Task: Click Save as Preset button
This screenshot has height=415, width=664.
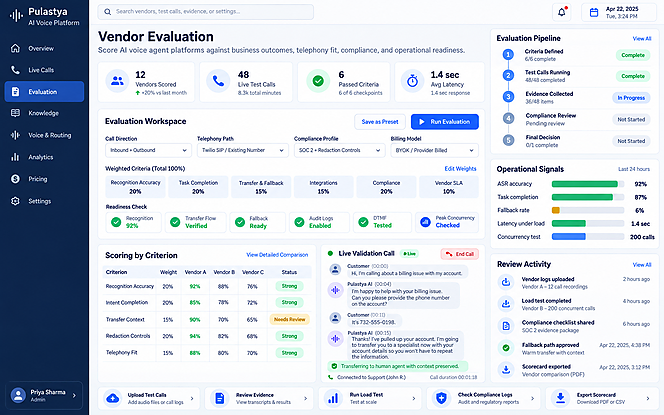Action: [380, 122]
